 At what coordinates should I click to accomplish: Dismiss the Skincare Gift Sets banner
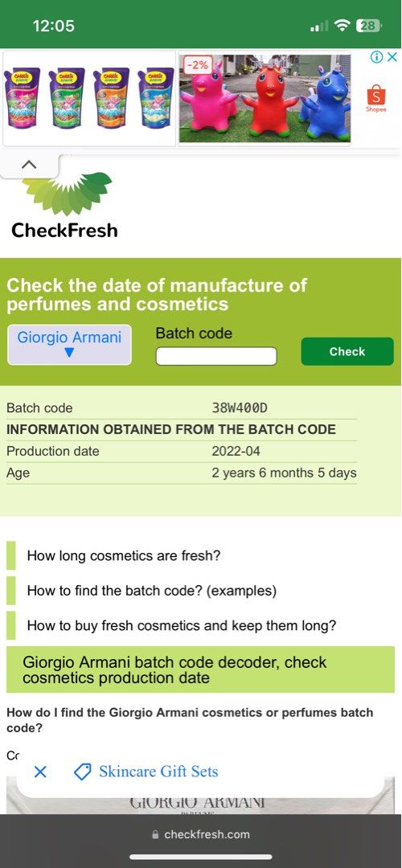coord(40,772)
